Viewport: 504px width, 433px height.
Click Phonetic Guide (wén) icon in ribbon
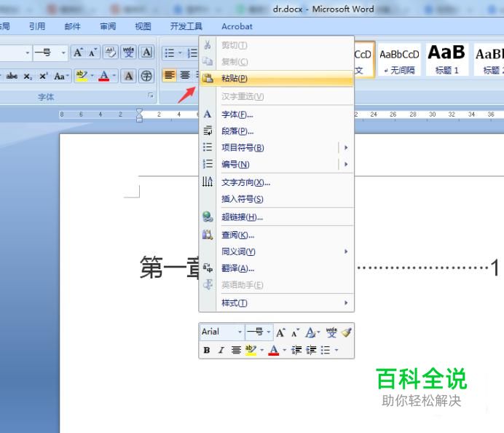pyautogui.click(x=129, y=52)
